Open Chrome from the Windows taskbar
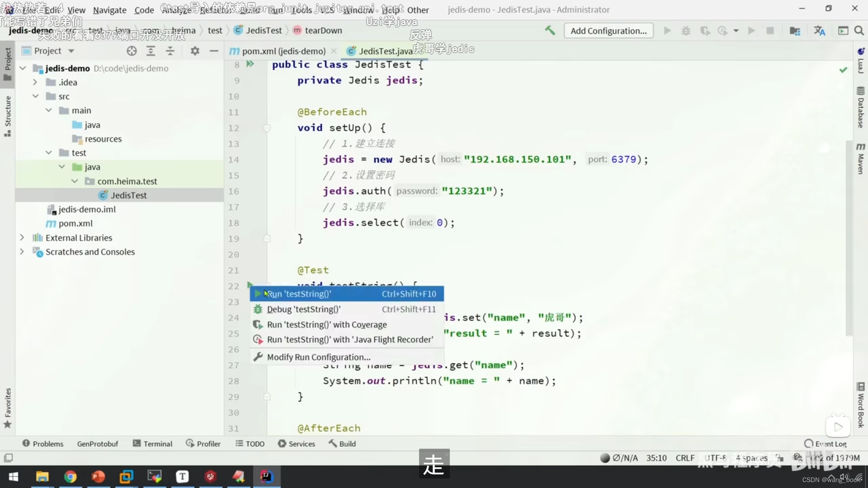 [x=70, y=477]
